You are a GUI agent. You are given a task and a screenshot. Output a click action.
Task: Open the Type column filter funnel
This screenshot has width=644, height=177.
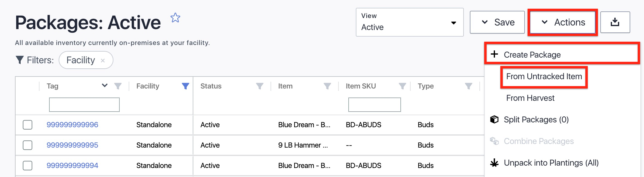[469, 86]
